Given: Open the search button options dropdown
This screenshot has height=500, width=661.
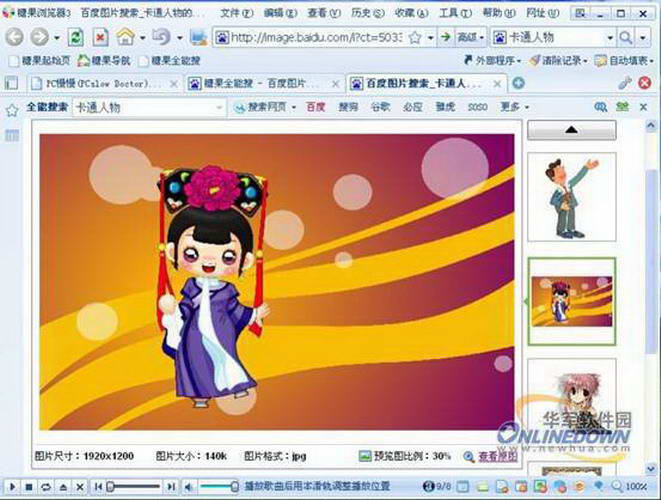Looking at the screenshot, I should click(x=643, y=38).
